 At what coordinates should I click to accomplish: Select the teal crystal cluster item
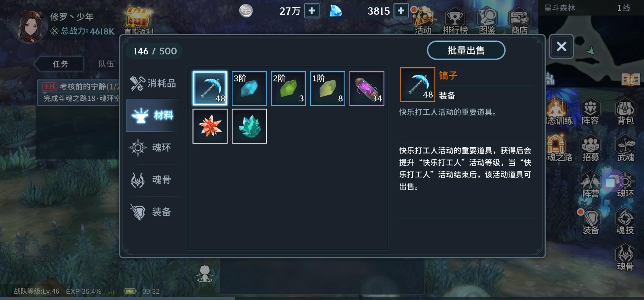click(249, 126)
